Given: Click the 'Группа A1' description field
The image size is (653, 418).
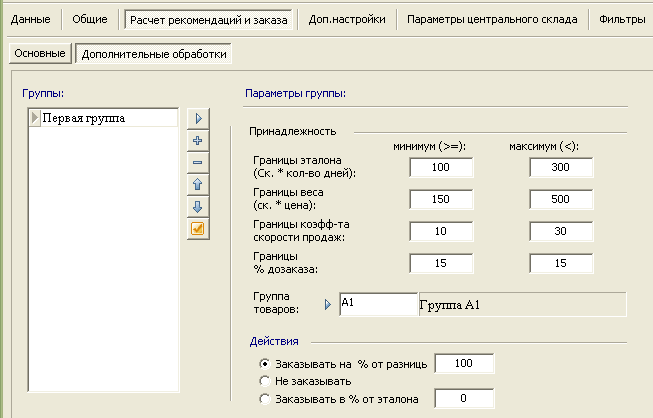Looking at the screenshot, I should click(x=522, y=304).
